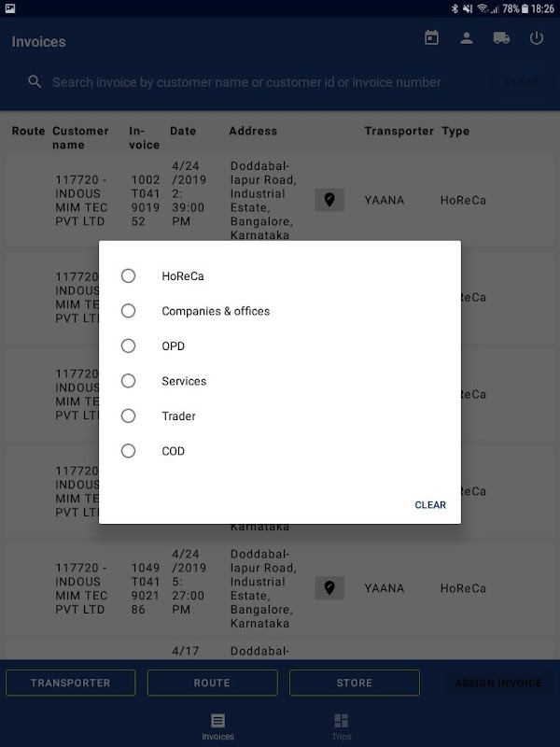The height and width of the screenshot is (747, 560).
Task: Open the Route filter
Action: coord(212,683)
